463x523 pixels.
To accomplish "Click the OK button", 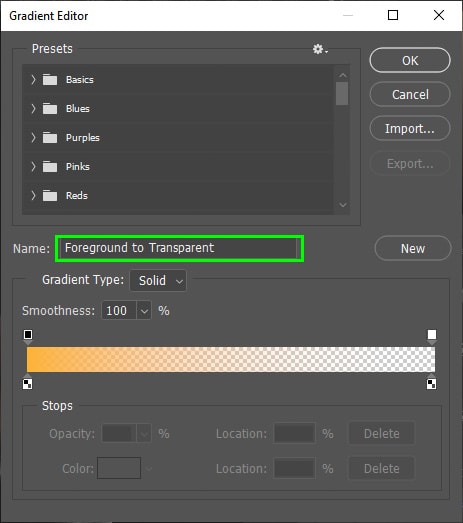I will (410, 60).
